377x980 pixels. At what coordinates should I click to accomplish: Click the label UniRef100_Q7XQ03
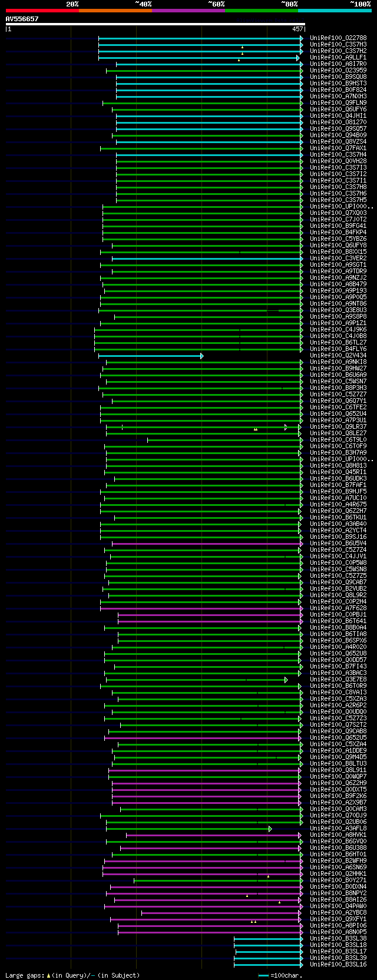pos(338,213)
